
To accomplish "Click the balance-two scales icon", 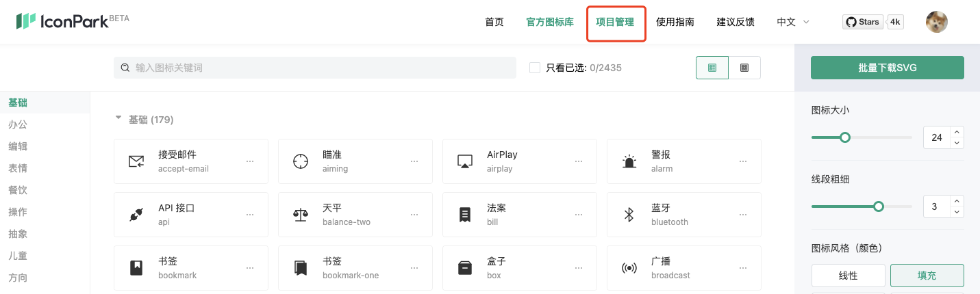I will (x=301, y=215).
